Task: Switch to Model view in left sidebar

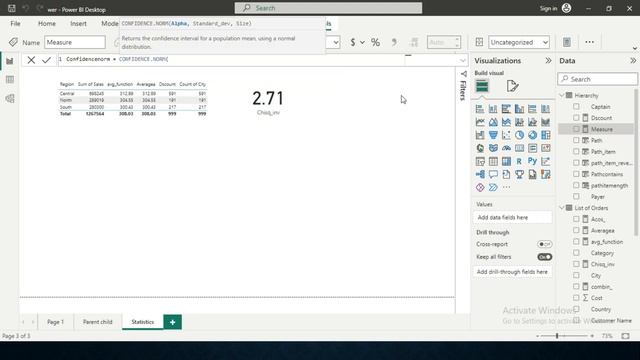Action: tap(10, 98)
